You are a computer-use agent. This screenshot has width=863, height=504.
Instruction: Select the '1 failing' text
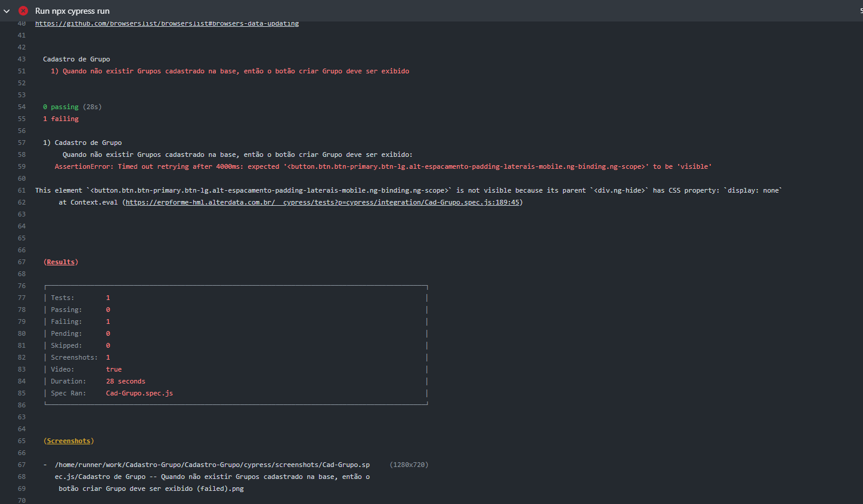click(x=61, y=119)
